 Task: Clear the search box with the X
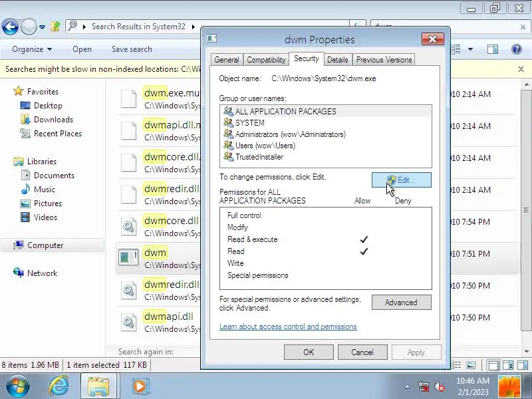pyautogui.click(x=523, y=27)
